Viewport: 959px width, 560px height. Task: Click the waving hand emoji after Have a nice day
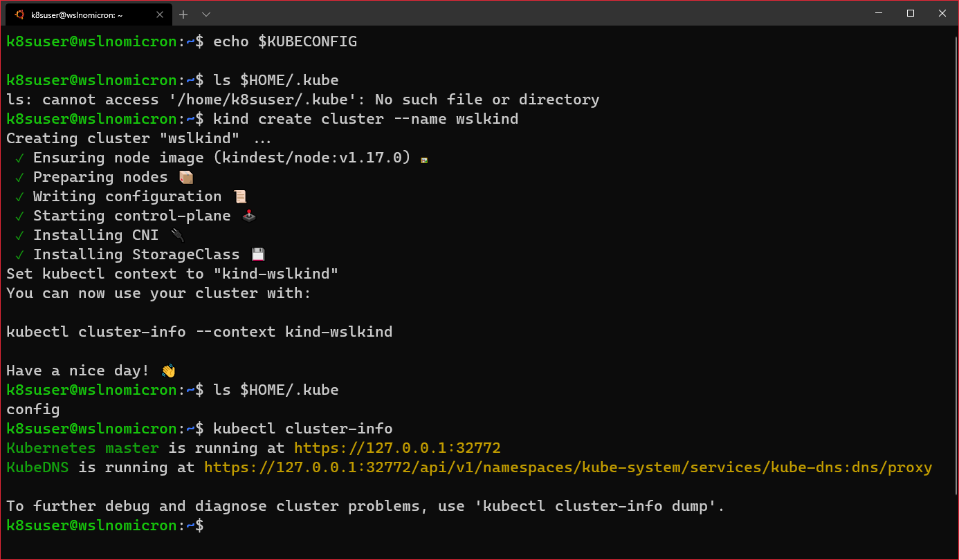(x=168, y=371)
